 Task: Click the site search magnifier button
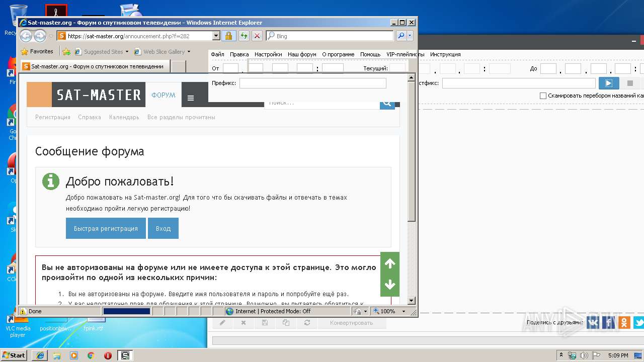387,103
